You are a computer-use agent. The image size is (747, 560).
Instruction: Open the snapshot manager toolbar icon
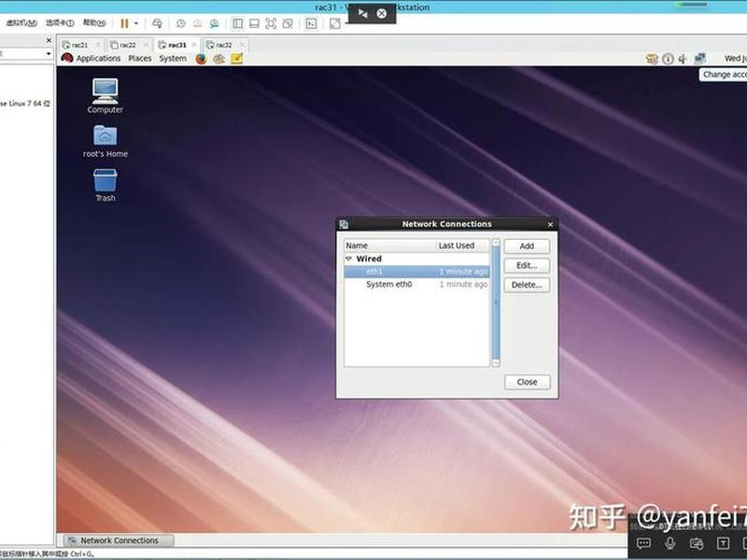tap(214, 23)
